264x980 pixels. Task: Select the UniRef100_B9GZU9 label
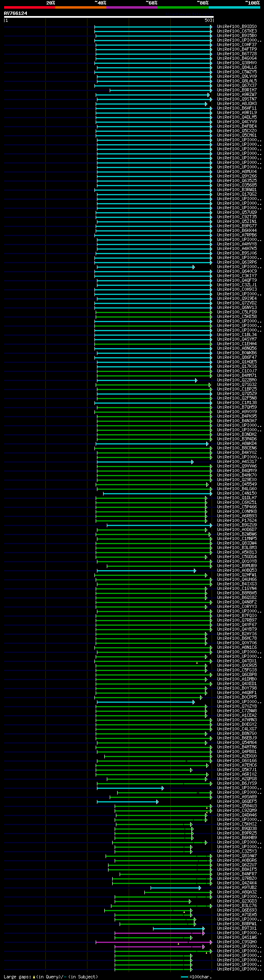click(x=237, y=525)
